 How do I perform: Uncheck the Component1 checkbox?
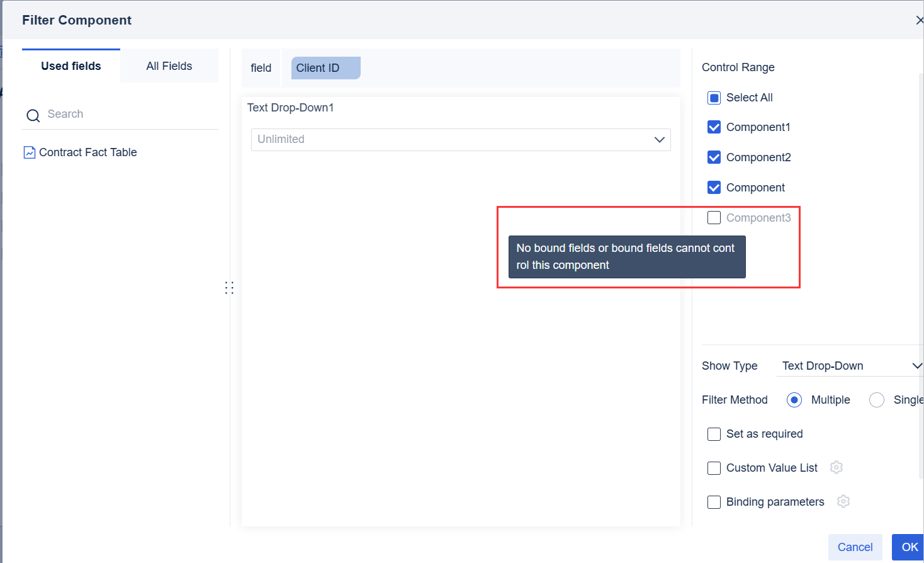coord(714,127)
